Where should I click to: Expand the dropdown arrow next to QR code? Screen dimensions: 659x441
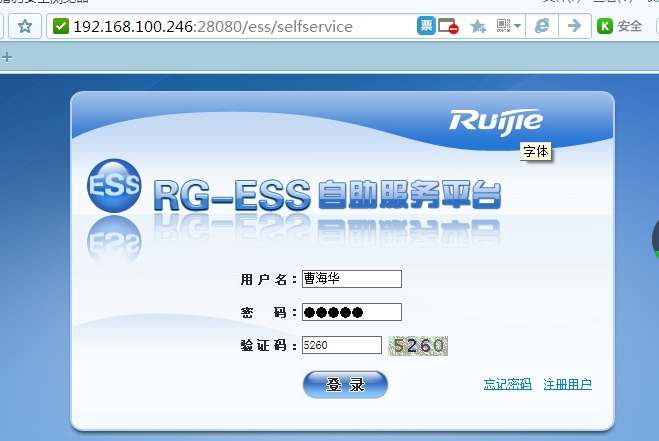click(x=518, y=27)
